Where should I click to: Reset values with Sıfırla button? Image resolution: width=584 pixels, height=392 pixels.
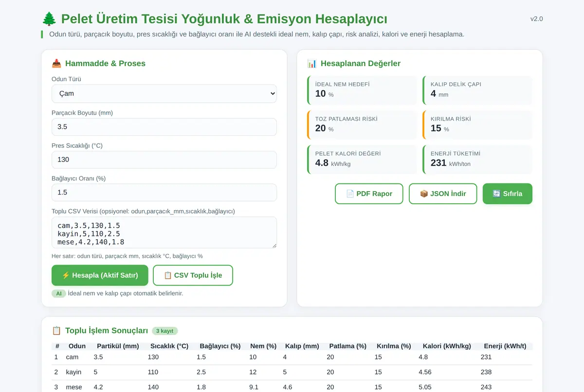coord(507,194)
